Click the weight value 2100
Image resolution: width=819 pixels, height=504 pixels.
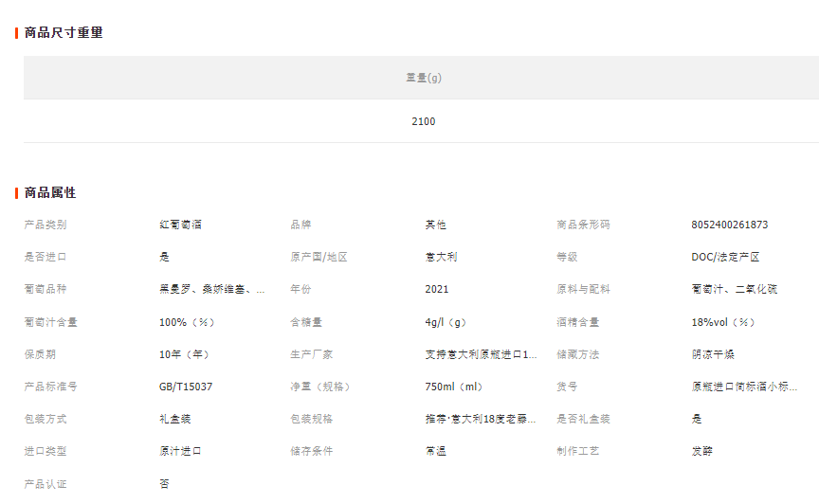(424, 121)
